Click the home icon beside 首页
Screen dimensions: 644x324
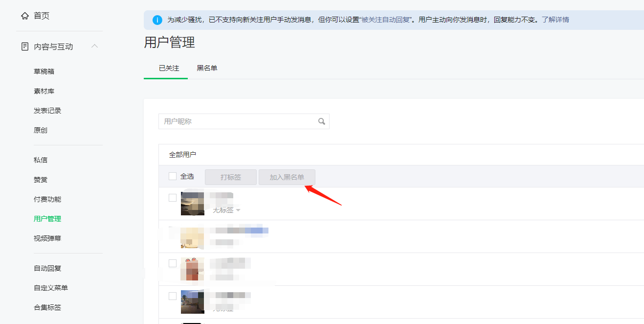coord(25,16)
